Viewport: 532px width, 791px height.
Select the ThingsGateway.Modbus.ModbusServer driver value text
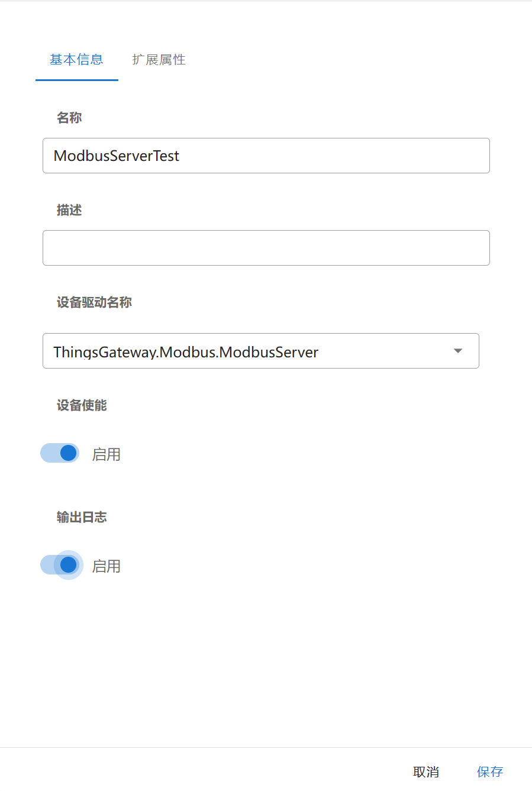(186, 352)
